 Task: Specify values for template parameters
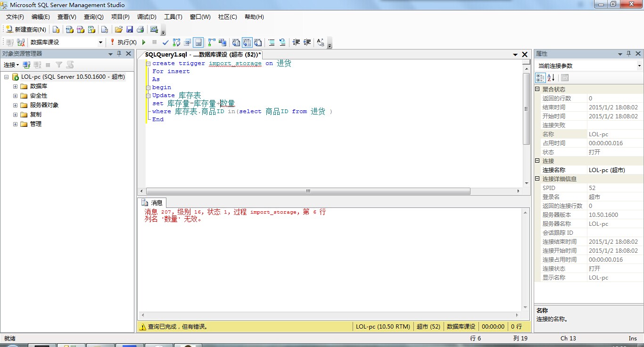[x=321, y=42]
